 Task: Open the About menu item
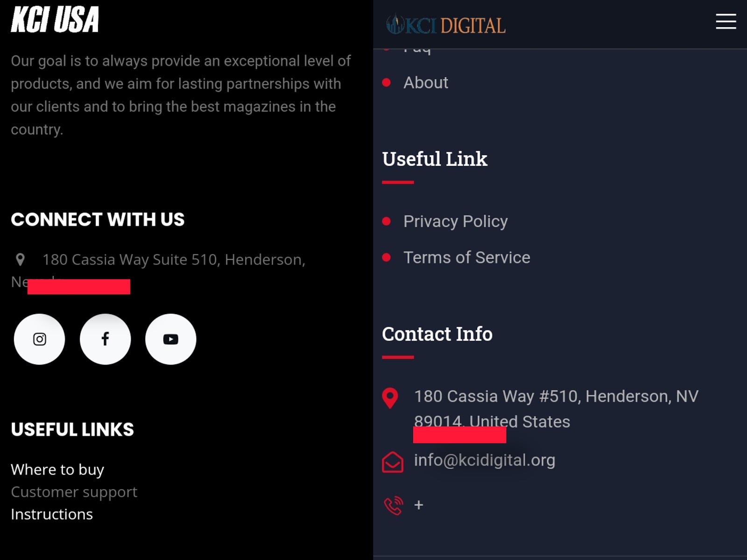[425, 83]
